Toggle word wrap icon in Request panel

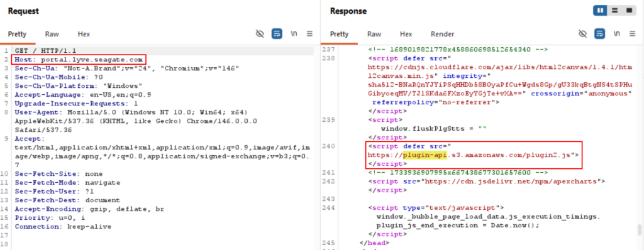277,34
